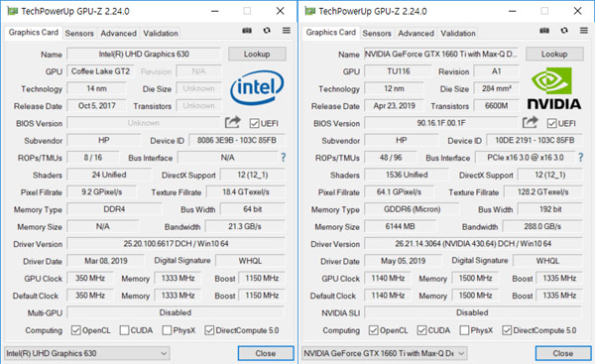Click camera screenshot icon in NVIDIA window
The height and width of the screenshot is (364, 595).
[544, 31]
